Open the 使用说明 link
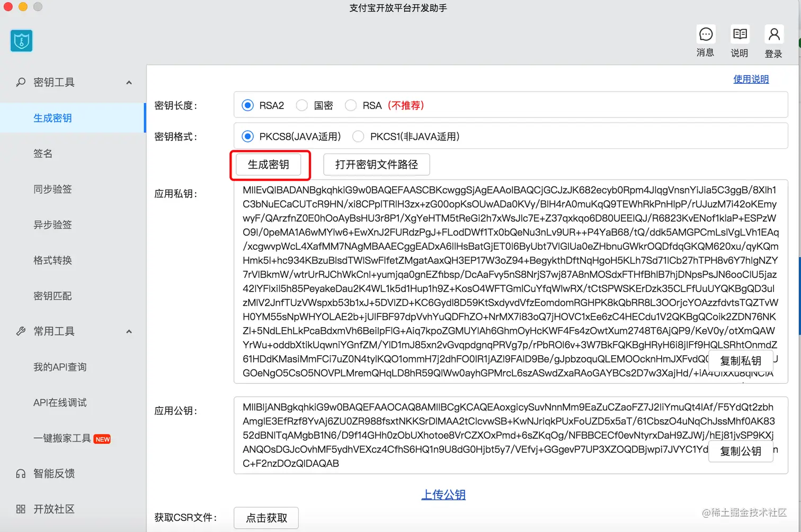 (751, 79)
